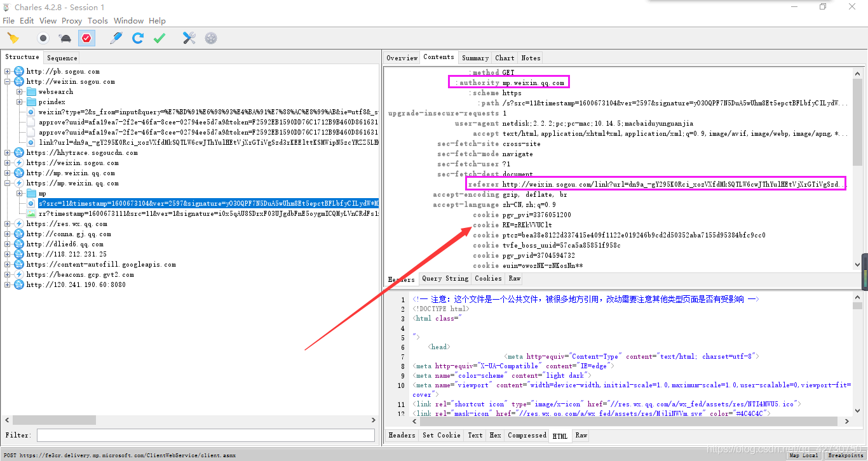Open the Summary tab

click(475, 58)
